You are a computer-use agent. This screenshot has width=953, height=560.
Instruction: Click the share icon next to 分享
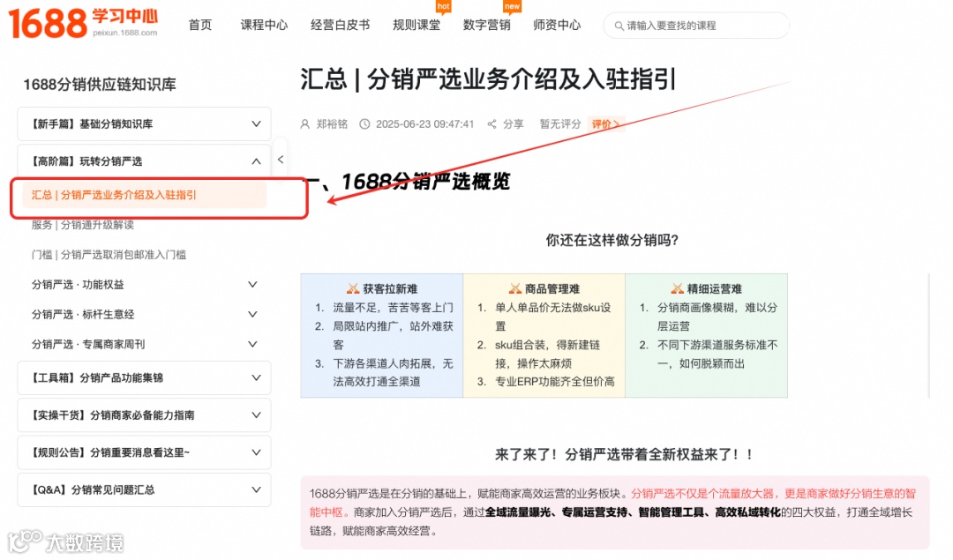coord(492,123)
